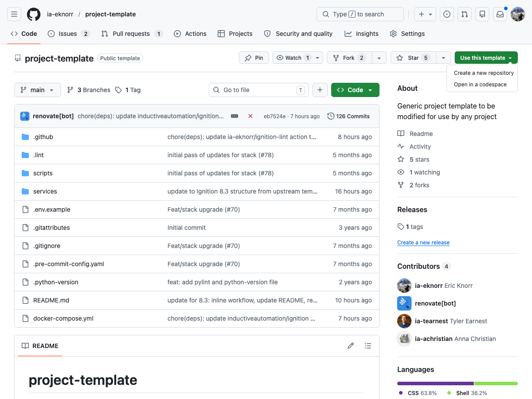Viewport: 532px width, 399px height.
Task: Open the .github folder
Action: click(43, 137)
